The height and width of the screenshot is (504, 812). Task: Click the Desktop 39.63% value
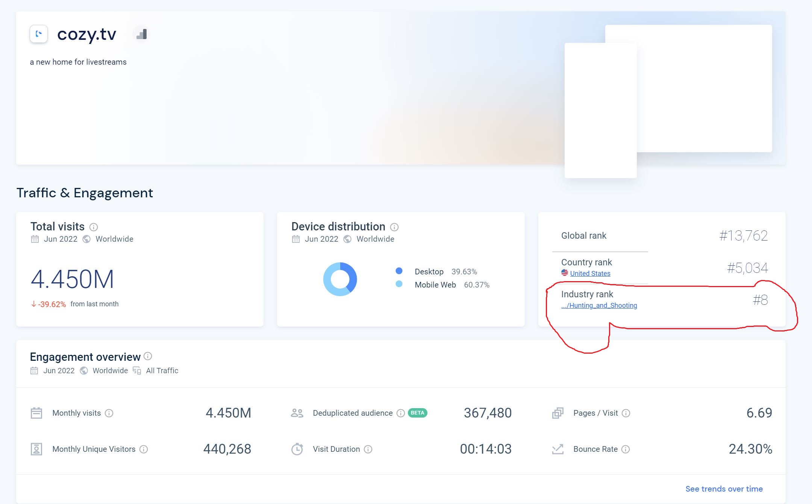[464, 272]
